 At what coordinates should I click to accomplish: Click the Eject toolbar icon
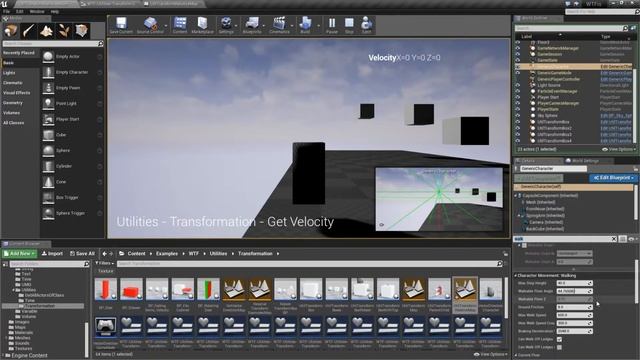pos(366,25)
